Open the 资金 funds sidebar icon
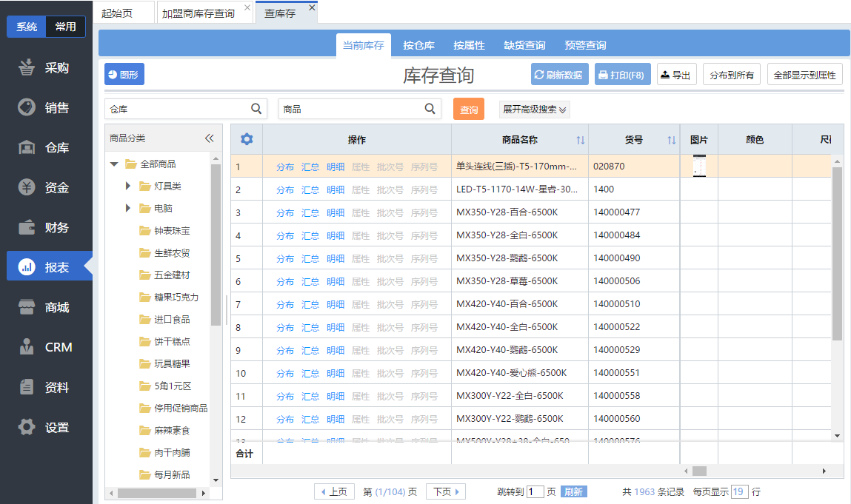The image size is (851, 504). (27, 187)
